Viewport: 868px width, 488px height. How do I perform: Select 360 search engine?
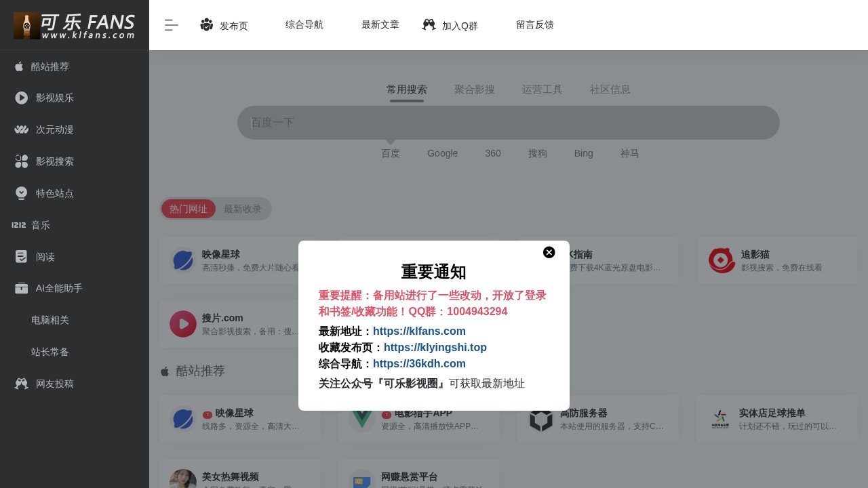493,153
